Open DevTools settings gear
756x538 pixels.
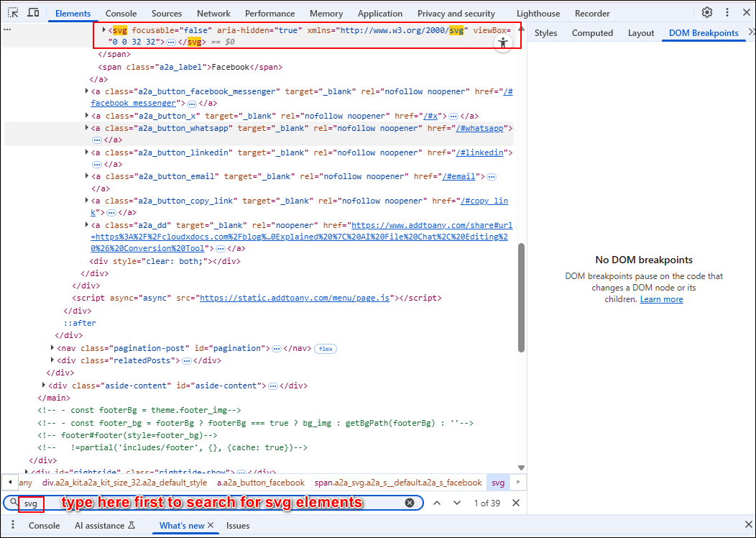pos(707,13)
